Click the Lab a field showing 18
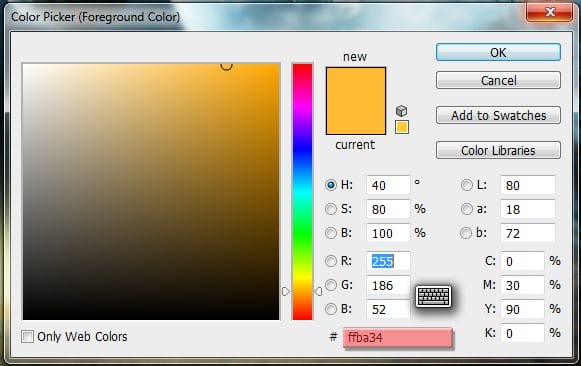The width and height of the screenshot is (581, 366). 528,209
